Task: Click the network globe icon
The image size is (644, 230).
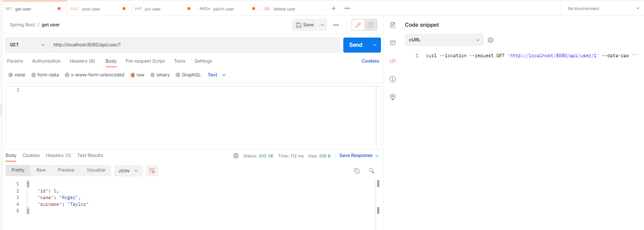Action: [236, 156]
